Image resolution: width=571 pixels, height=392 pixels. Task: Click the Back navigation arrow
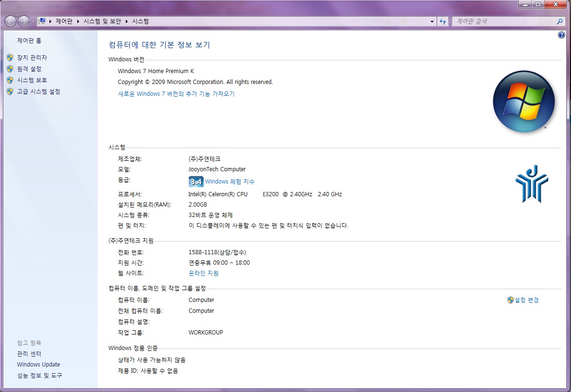[x=10, y=21]
